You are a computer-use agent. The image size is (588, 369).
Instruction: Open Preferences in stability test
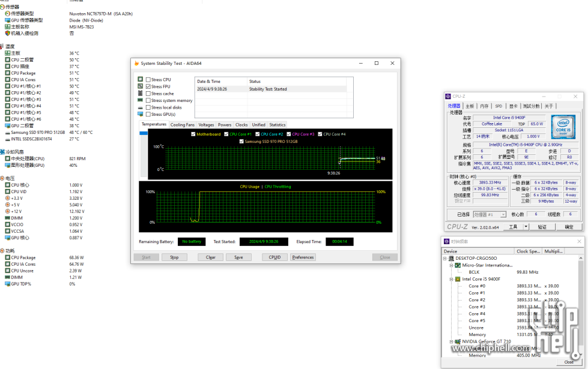(x=303, y=257)
